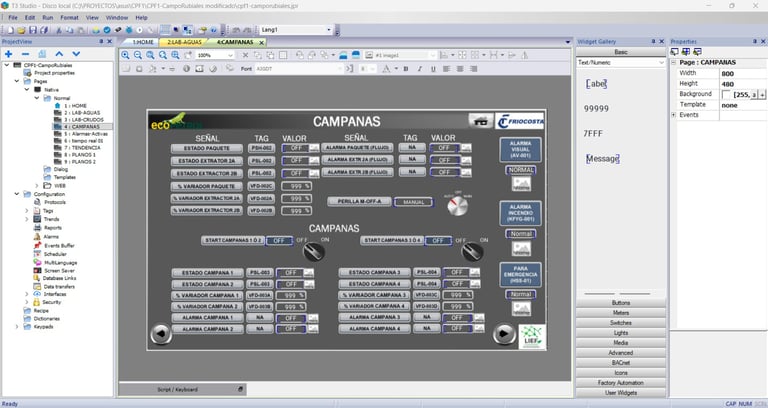Click the ALARMA VISUAL (AV-001) button
768x408 pixels.
click(x=520, y=149)
